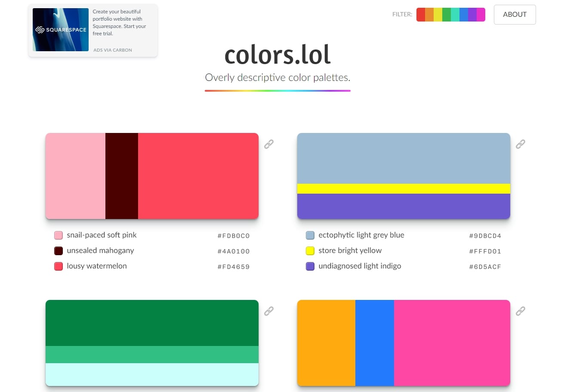Click the hex code #FDB0C0
This screenshot has height=392, width=561.
point(234,236)
